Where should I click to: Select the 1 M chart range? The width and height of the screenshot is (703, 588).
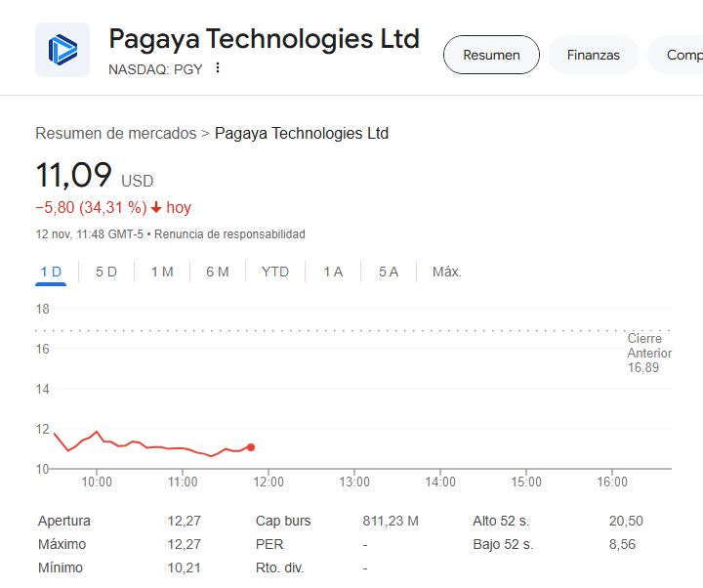[x=162, y=272]
